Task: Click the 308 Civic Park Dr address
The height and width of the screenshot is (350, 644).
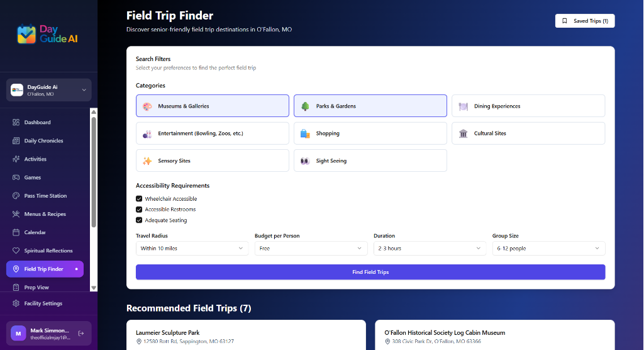Action: coord(436,341)
